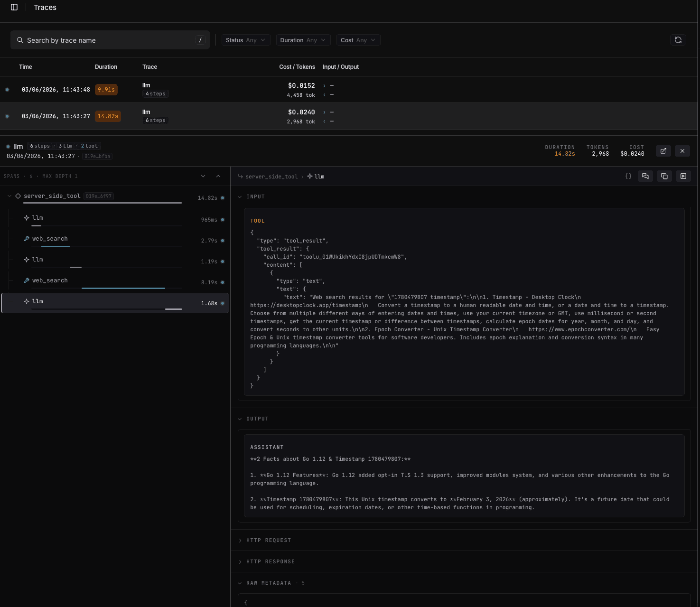
Task: Open the Cost filter dropdown
Action: pyautogui.click(x=358, y=40)
